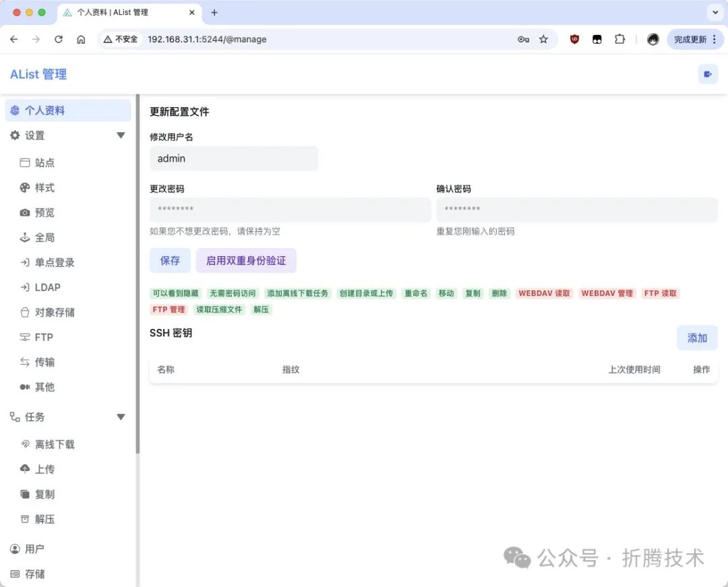The height and width of the screenshot is (587, 728).
Task: Click the user icon beside 用户
Action: [15, 549]
